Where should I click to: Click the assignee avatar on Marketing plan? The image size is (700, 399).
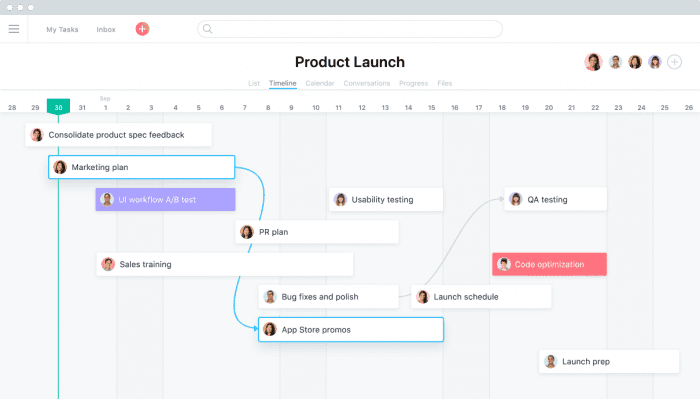(60, 167)
